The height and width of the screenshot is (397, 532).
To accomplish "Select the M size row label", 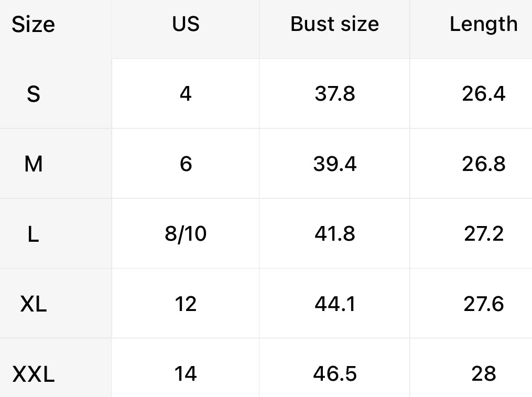I will pyautogui.click(x=33, y=164).
